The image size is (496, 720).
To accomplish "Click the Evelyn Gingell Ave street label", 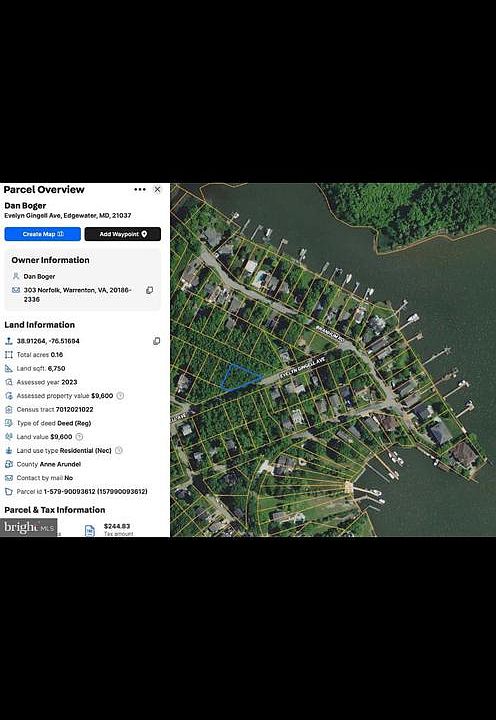I will tap(302, 367).
